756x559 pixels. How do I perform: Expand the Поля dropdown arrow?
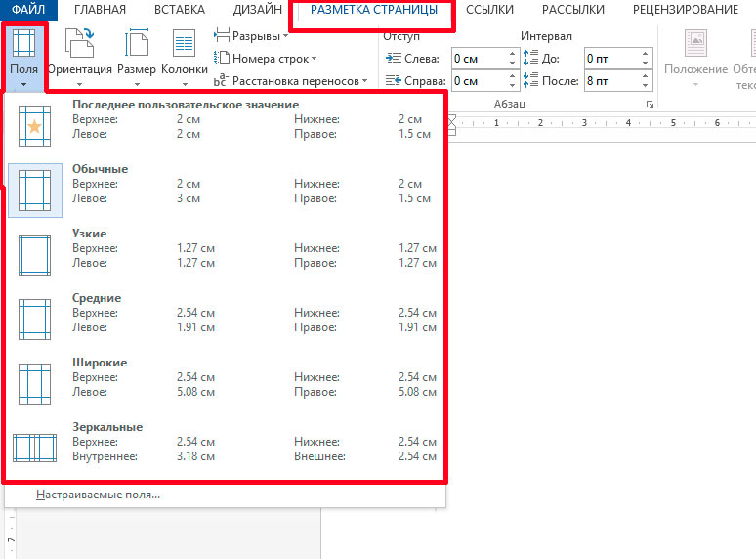[x=23, y=84]
